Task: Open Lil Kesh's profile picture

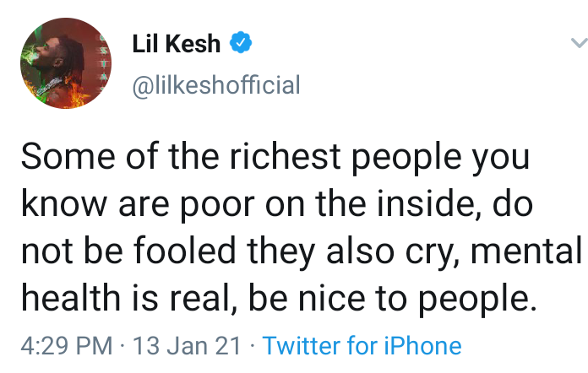Action: pyautogui.click(x=66, y=63)
